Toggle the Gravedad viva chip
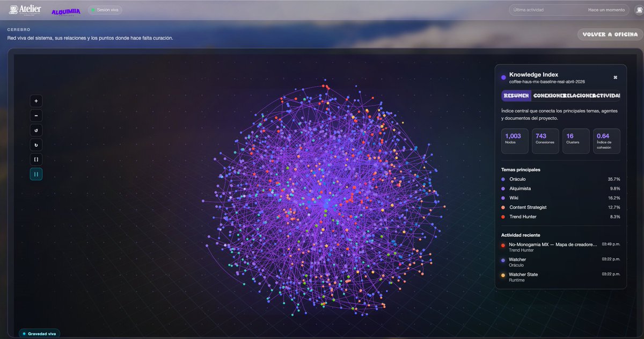The width and height of the screenshot is (644, 339). [x=40, y=334]
